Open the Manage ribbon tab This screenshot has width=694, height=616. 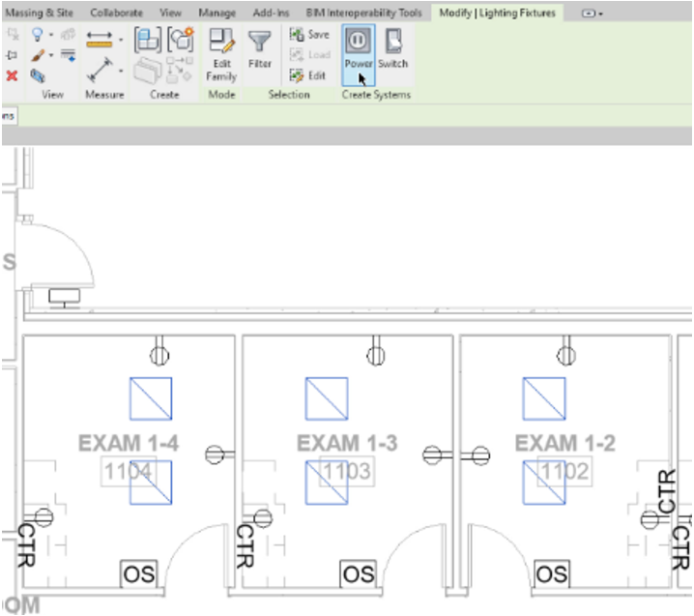(x=217, y=14)
